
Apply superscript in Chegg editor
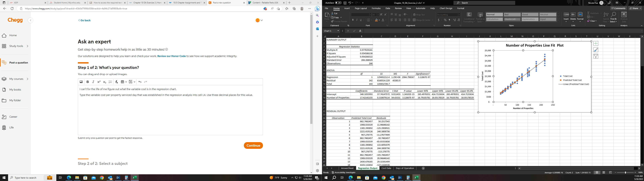pyautogui.click(x=99, y=82)
